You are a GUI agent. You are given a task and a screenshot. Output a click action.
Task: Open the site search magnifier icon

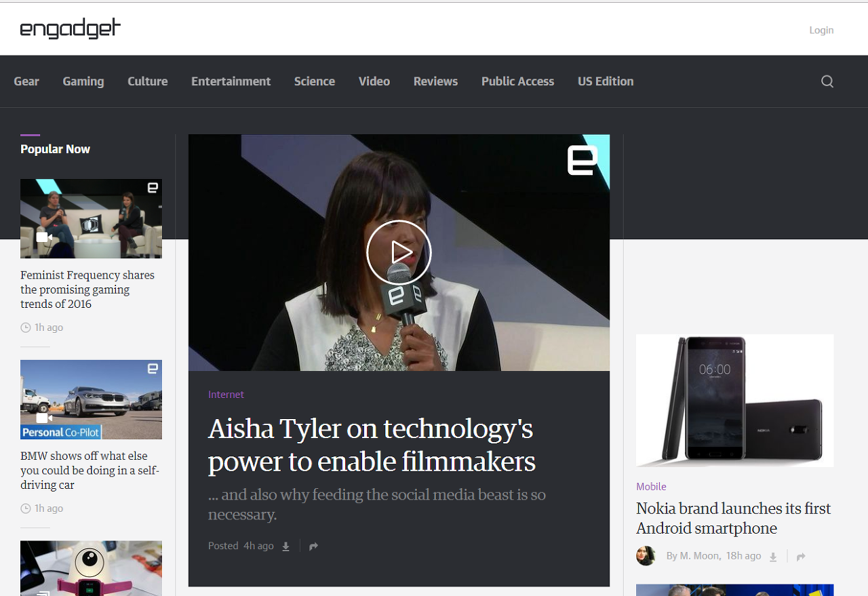[x=827, y=81]
